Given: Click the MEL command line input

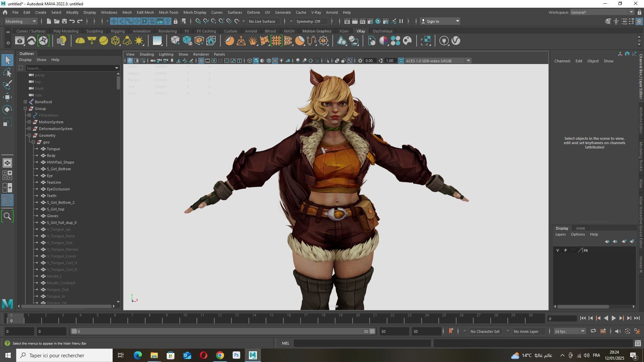Looking at the screenshot, I should [x=362, y=343].
